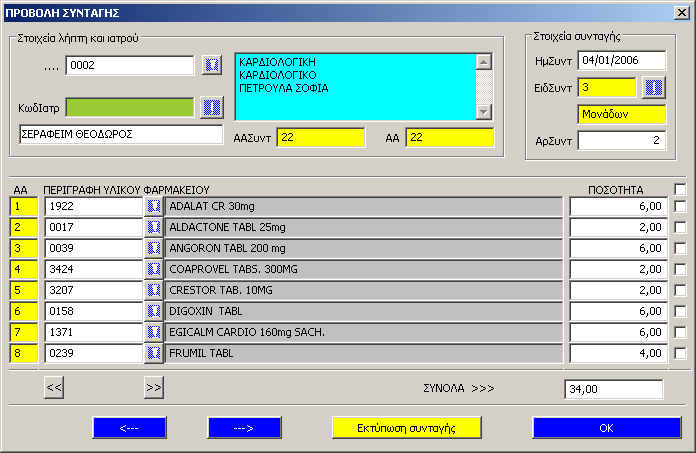The width and height of the screenshot is (696, 453).
Task: Open the ΚωδΙατρ doctor lookup icon
Action: [211, 107]
